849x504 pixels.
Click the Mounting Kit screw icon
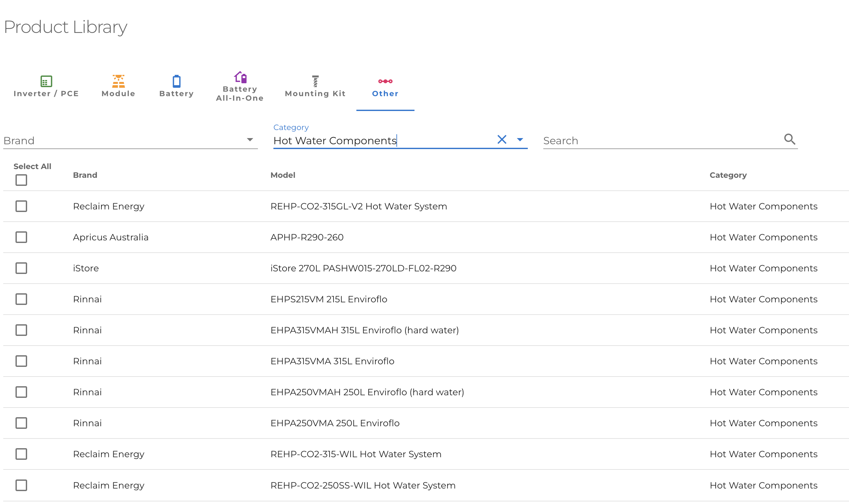click(x=315, y=81)
